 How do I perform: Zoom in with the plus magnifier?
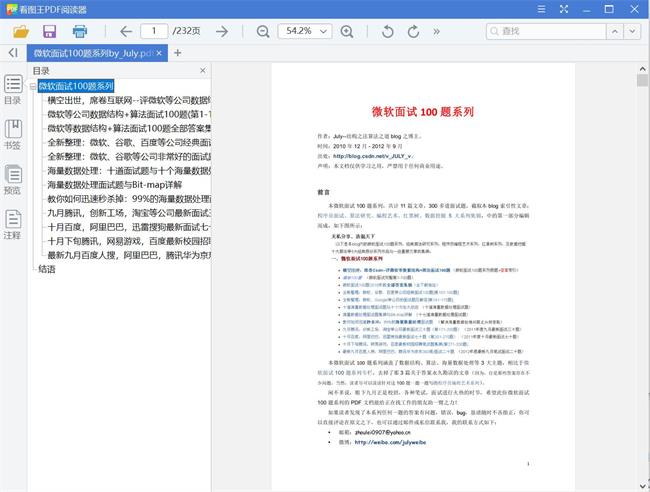click(347, 32)
